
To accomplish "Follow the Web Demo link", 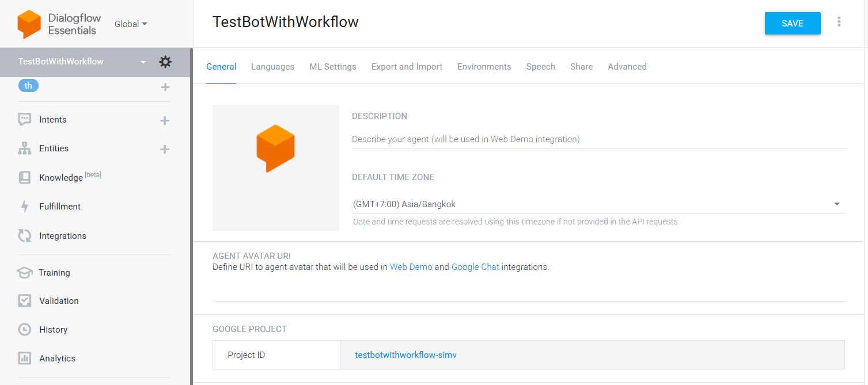I will (x=411, y=267).
